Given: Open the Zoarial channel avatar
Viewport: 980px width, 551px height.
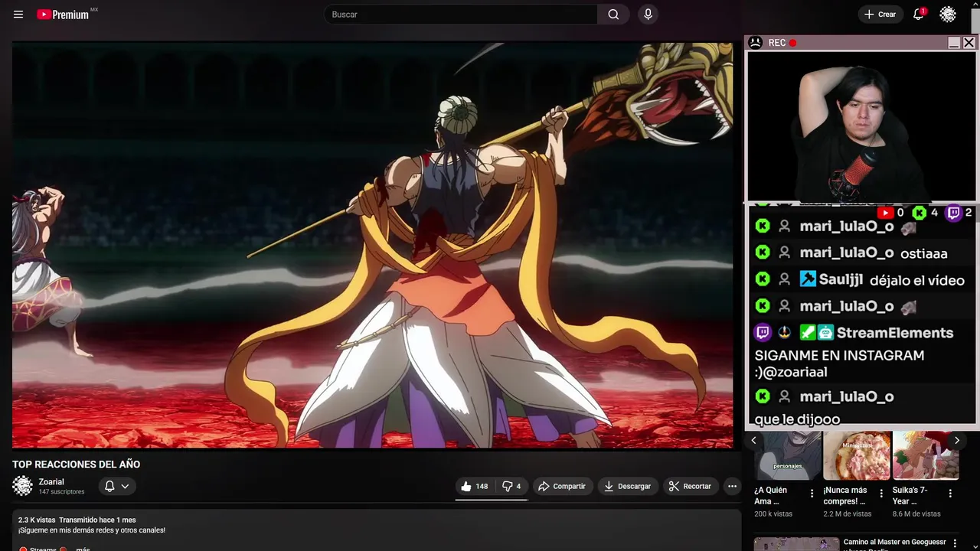Looking at the screenshot, I should click(22, 486).
